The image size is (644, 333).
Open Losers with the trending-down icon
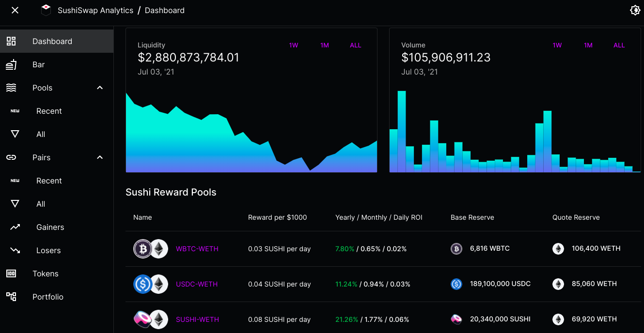coord(15,250)
